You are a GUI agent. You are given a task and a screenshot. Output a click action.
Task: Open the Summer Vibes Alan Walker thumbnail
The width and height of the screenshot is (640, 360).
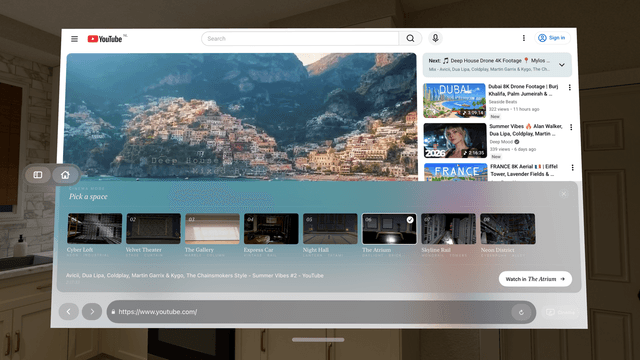(x=455, y=140)
